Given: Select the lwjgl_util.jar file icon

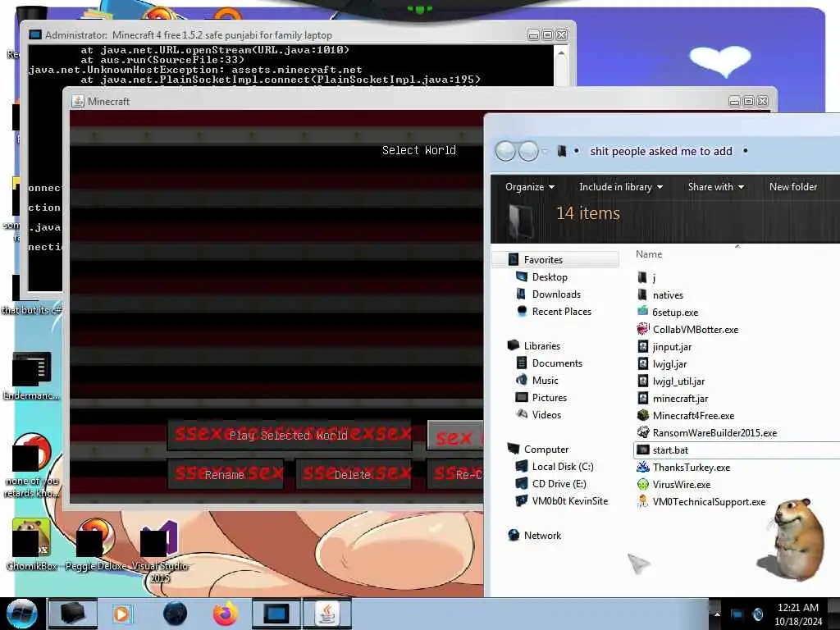Looking at the screenshot, I should [642, 381].
